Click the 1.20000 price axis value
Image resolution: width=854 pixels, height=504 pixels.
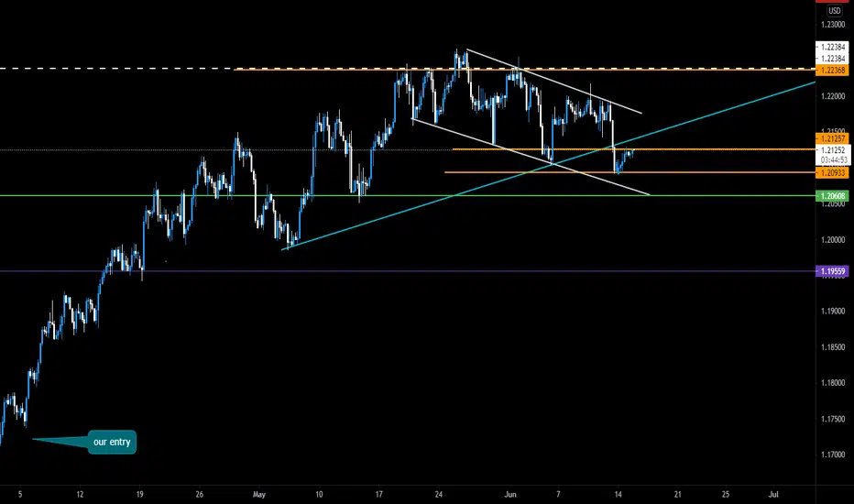click(x=833, y=240)
